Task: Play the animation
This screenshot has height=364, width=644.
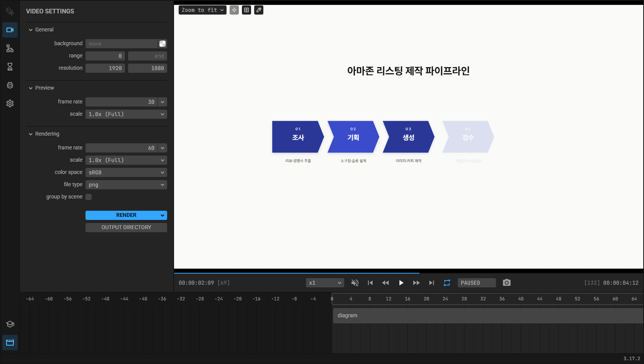Action: [401, 283]
